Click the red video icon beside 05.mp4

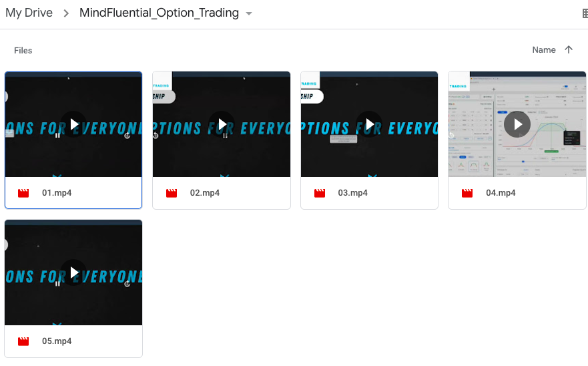[x=23, y=341]
